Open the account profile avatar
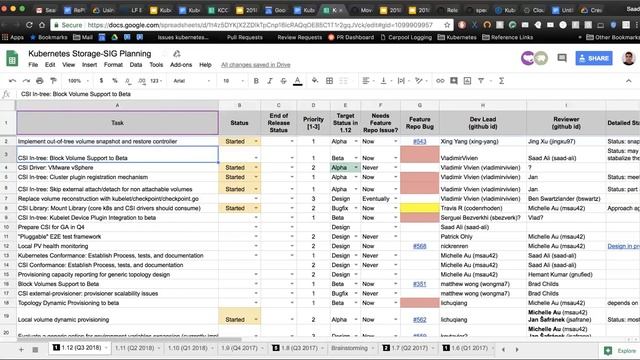Viewport: 640px width, 360px height. point(628,58)
